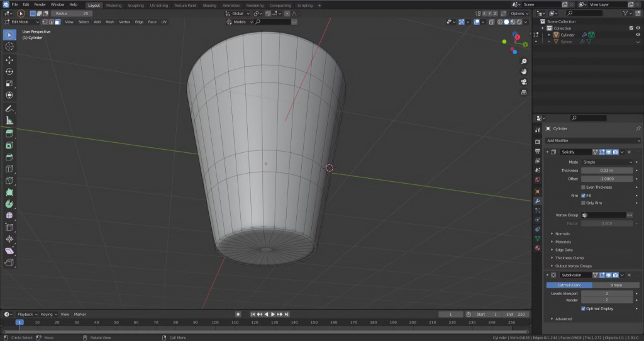This screenshot has width=644, height=341.
Task: Click the Thickness value field
Action: point(606,170)
